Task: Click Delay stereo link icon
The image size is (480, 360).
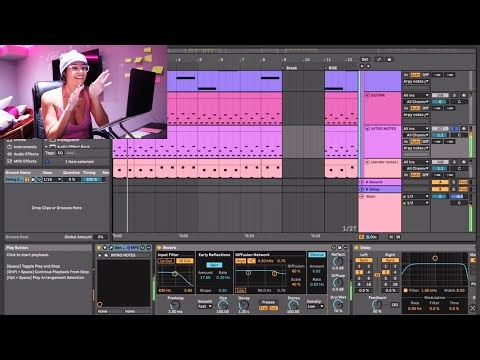Action: 377,275
